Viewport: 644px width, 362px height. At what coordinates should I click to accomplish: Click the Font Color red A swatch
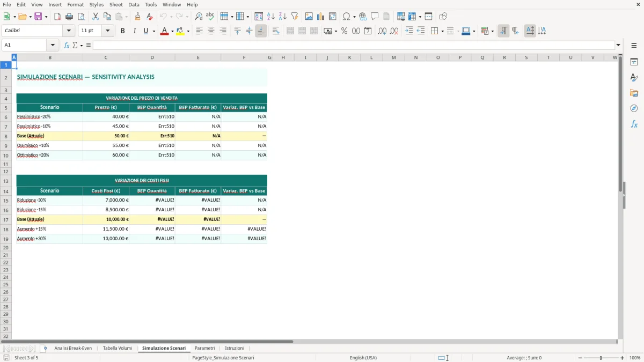point(164,31)
